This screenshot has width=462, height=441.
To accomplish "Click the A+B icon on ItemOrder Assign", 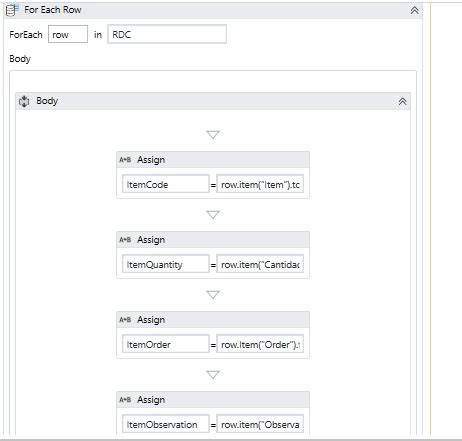I will (x=125, y=320).
